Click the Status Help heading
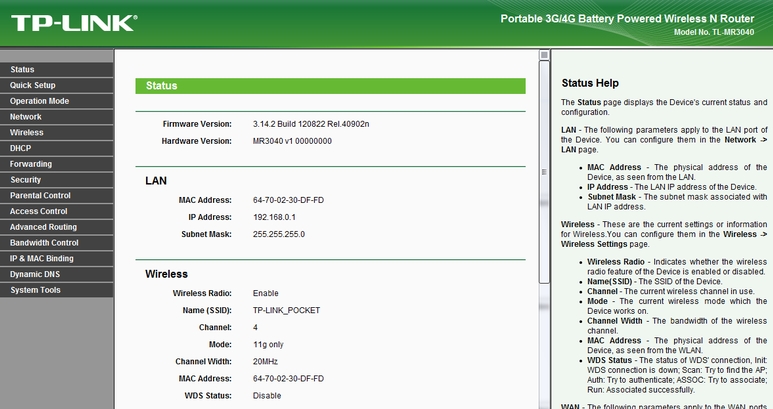Screen dimensions: 773x409 [x=590, y=83]
